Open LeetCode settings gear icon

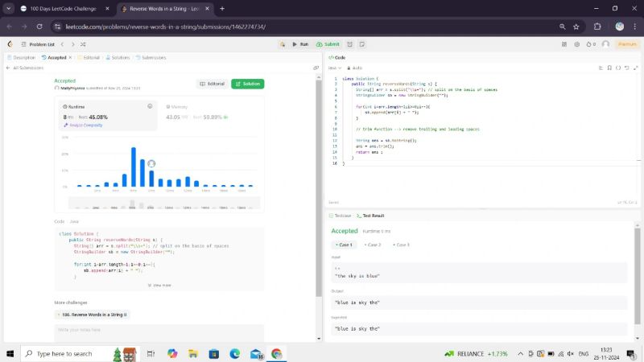(x=576, y=44)
